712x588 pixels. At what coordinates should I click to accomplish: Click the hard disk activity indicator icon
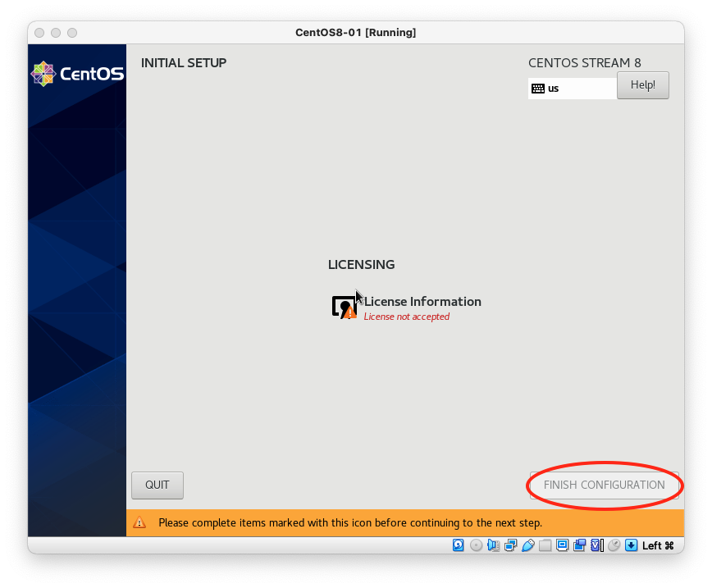tap(459, 545)
